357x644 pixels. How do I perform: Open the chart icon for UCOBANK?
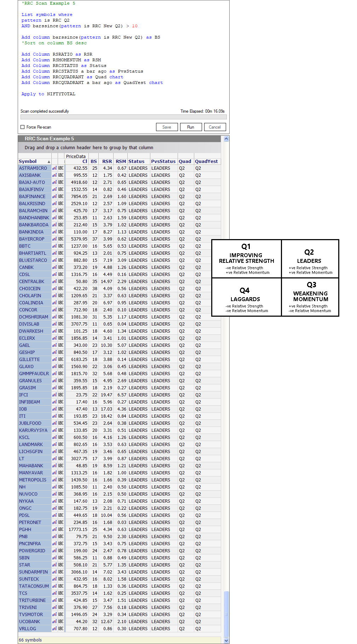[x=54, y=622]
